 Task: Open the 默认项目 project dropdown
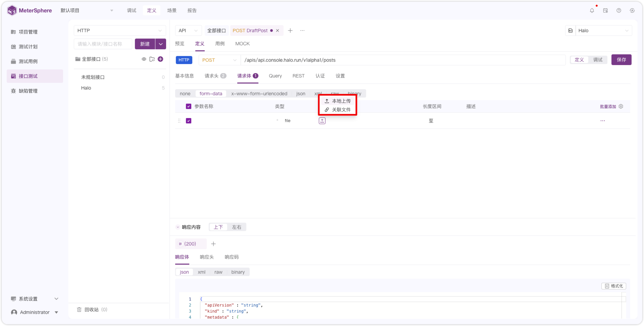point(87,10)
